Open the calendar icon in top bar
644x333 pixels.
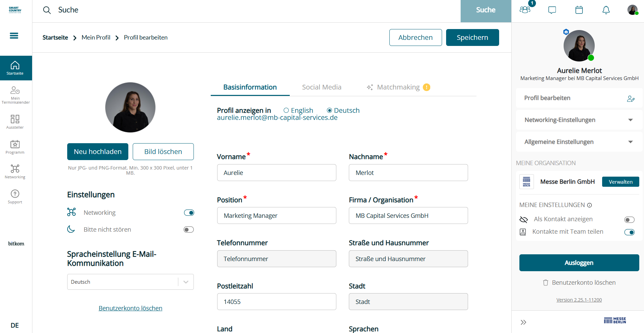[579, 10]
